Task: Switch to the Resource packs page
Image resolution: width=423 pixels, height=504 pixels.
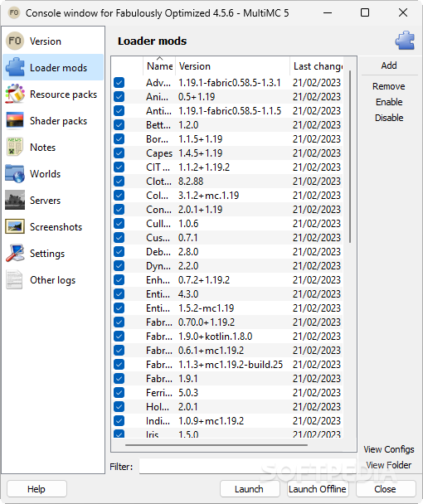Action: [x=53, y=94]
